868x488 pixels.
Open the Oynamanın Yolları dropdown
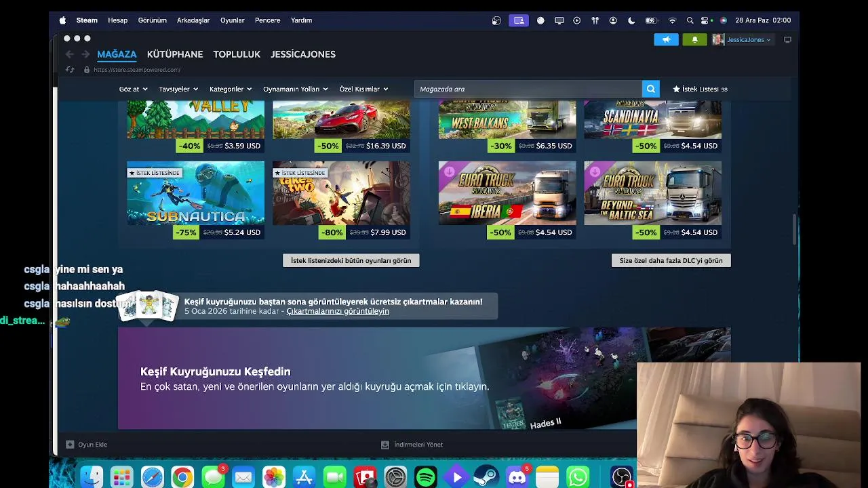coord(295,89)
